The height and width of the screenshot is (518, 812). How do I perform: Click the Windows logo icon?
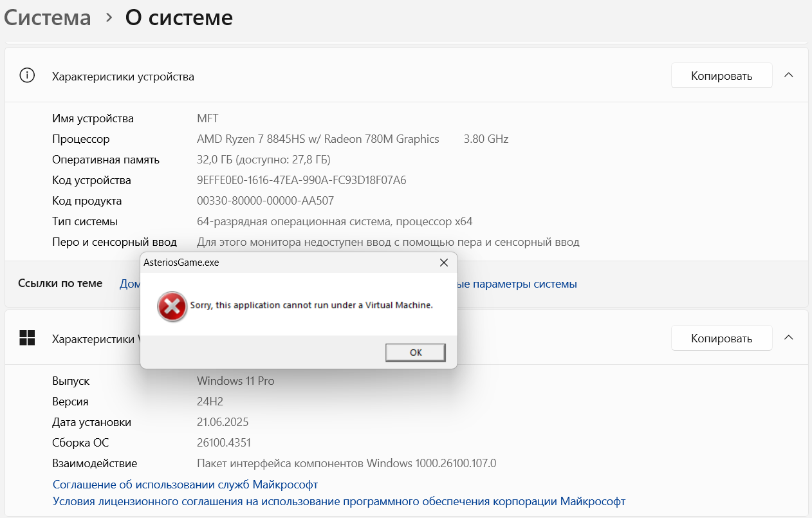pos(27,338)
